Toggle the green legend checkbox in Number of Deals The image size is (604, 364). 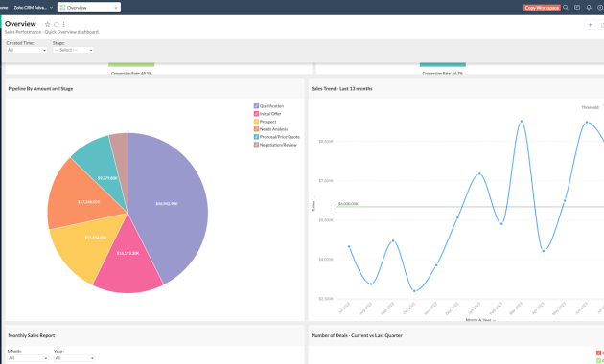tap(598, 360)
